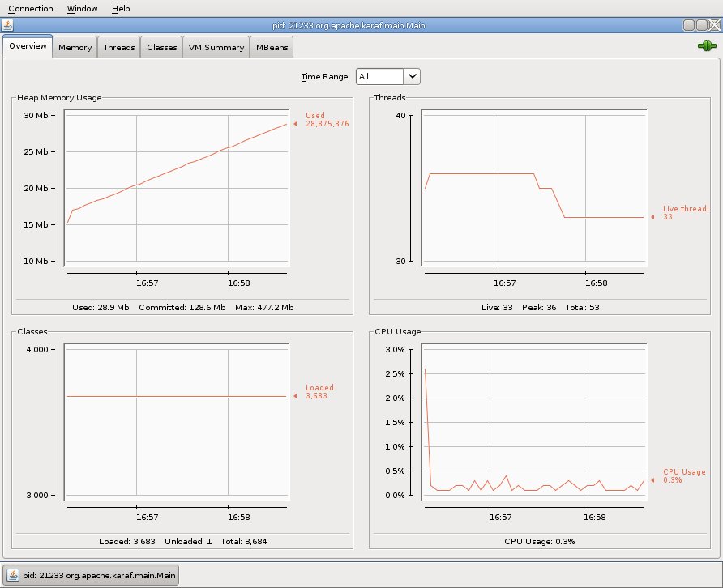Click the green connection status plug icon
723x588 pixels.
click(x=707, y=47)
